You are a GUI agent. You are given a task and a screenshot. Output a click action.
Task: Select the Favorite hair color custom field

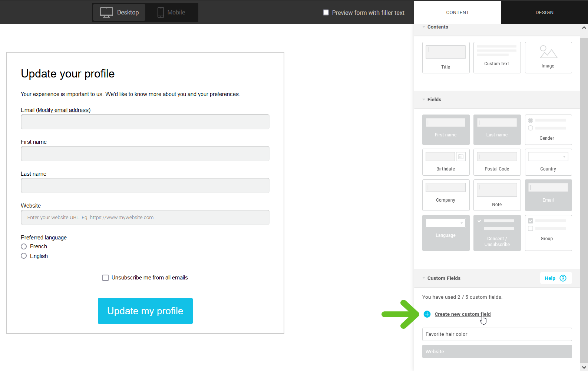click(x=497, y=334)
